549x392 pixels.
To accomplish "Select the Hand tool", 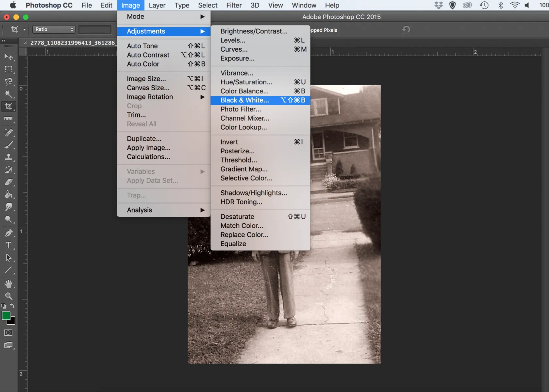I will click(8, 283).
